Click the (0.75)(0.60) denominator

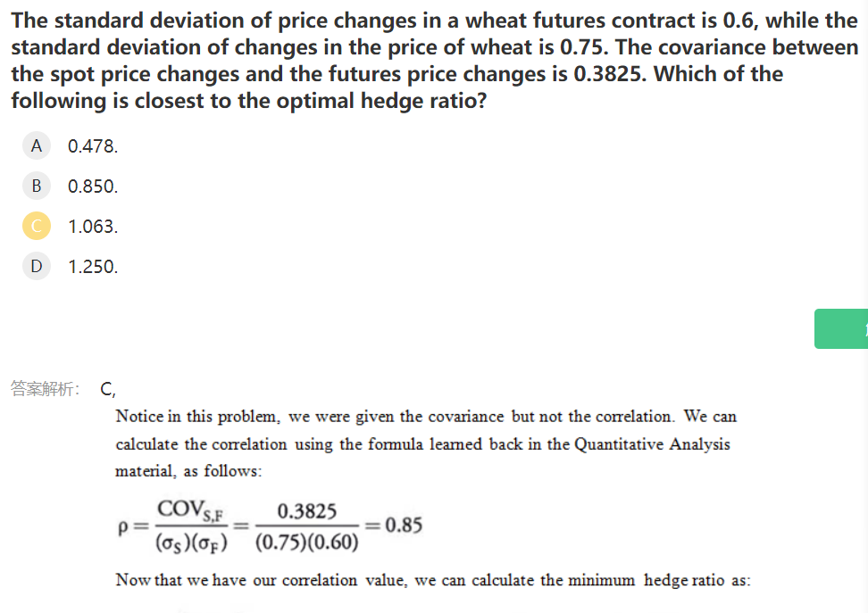point(307,543)
